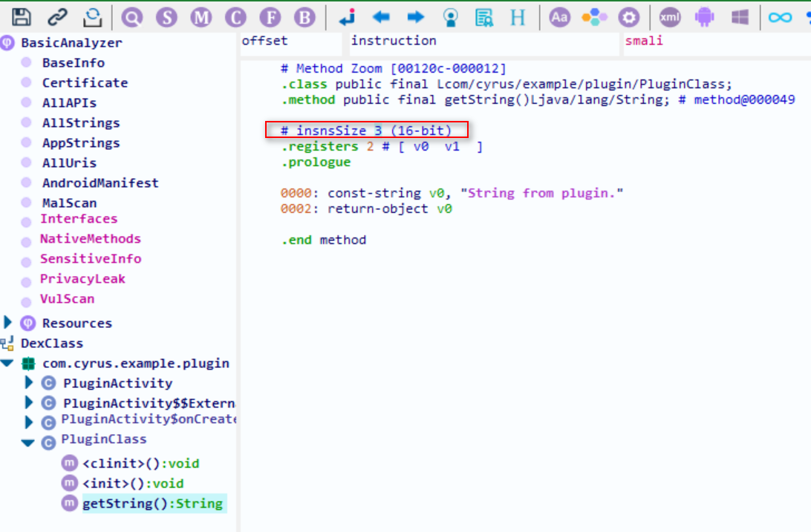The image size is (811, 532).
Task: Click the purple F fields icon
Action: [x=270, y=18]
